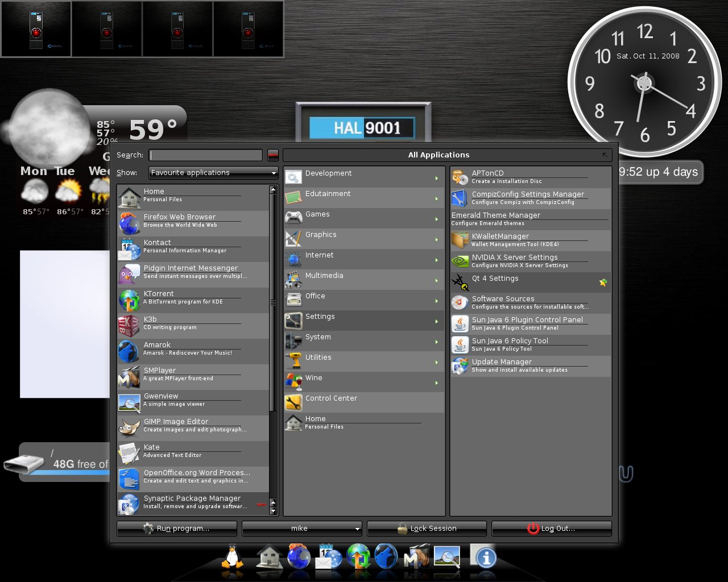Open Sun Java 6 Plugin Control Panel
This screenshot has width=728, height=582.
[x=531, y=325]
